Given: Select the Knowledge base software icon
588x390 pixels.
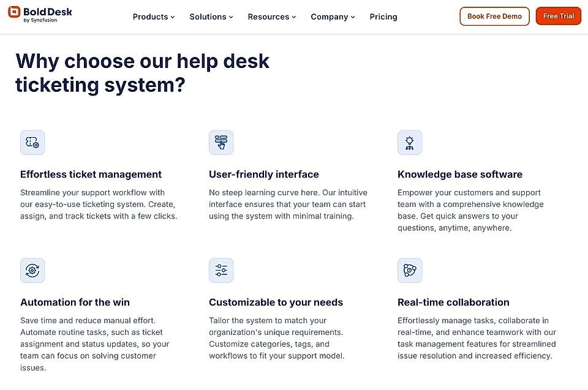Looking at the screenshot, I should [x=410, y=142].
